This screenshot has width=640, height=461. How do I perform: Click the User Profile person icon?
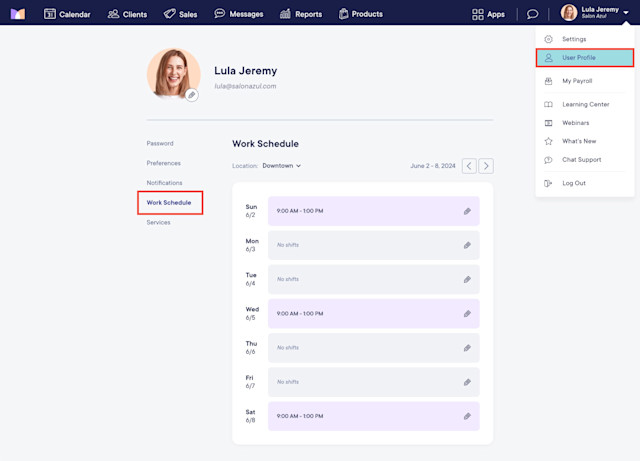(548, 58)
